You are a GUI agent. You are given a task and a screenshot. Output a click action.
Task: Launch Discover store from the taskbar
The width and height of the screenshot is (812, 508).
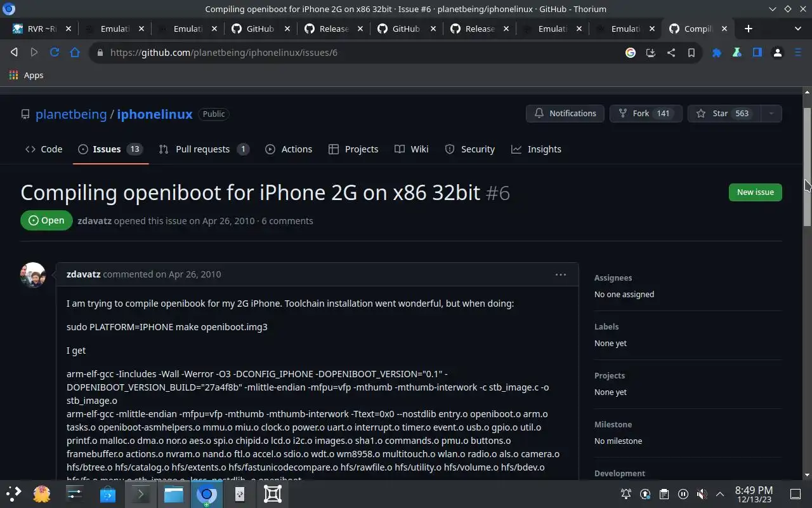[108, 494]
